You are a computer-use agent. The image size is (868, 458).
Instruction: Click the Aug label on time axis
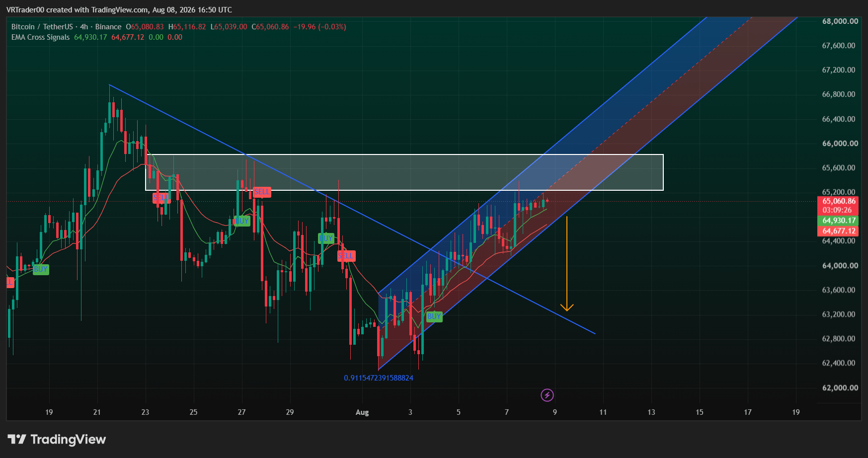[362, 412]
